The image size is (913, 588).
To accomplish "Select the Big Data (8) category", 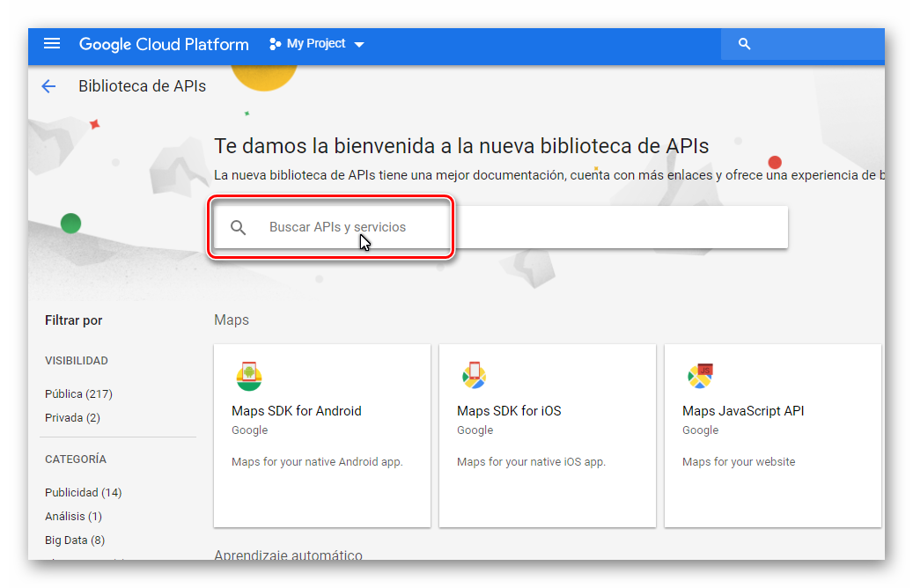I will click(x=75, y=540).
